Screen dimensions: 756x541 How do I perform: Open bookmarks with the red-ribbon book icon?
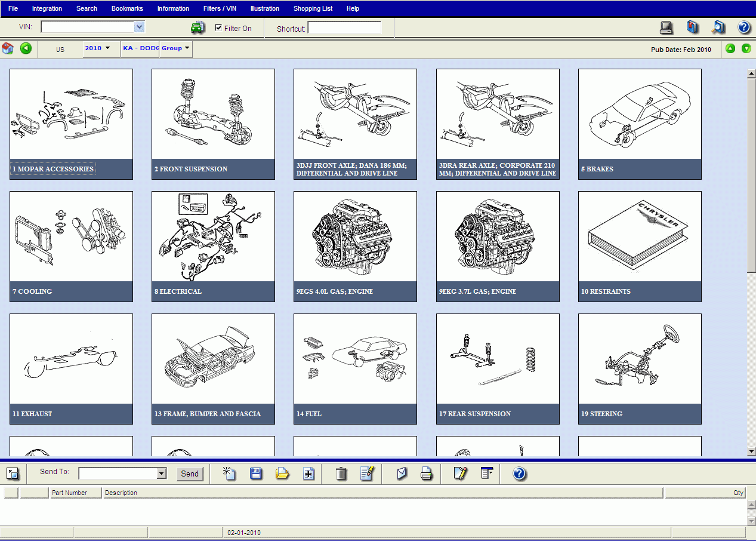click(x=692, y=27)
